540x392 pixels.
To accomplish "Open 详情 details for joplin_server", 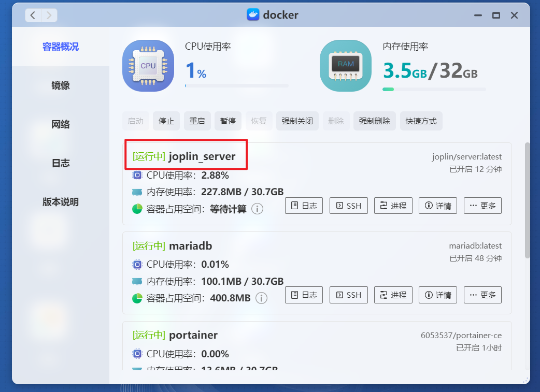I will tap(438, 206).
